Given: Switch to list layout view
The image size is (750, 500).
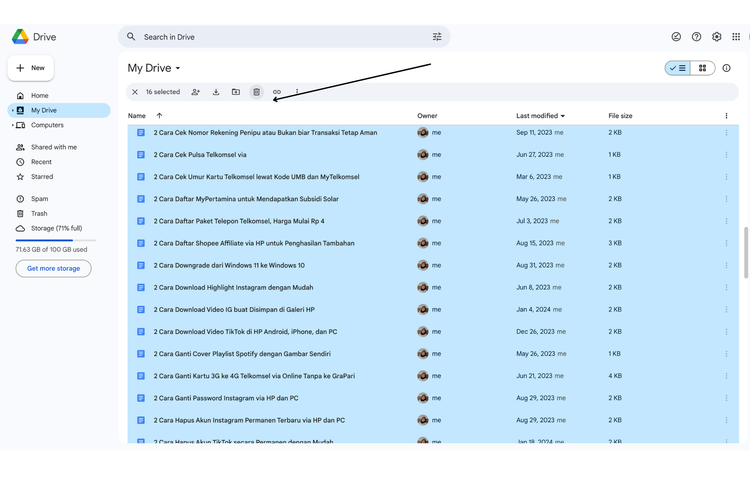Looking at the screenshot, I should click(x=678, y=68).
